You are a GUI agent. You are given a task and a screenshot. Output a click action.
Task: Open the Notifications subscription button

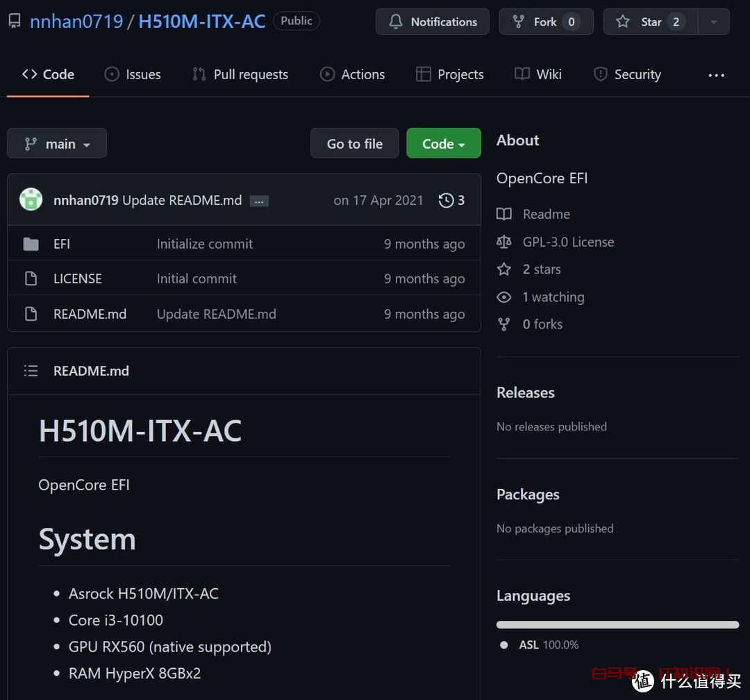coord(433,22)
